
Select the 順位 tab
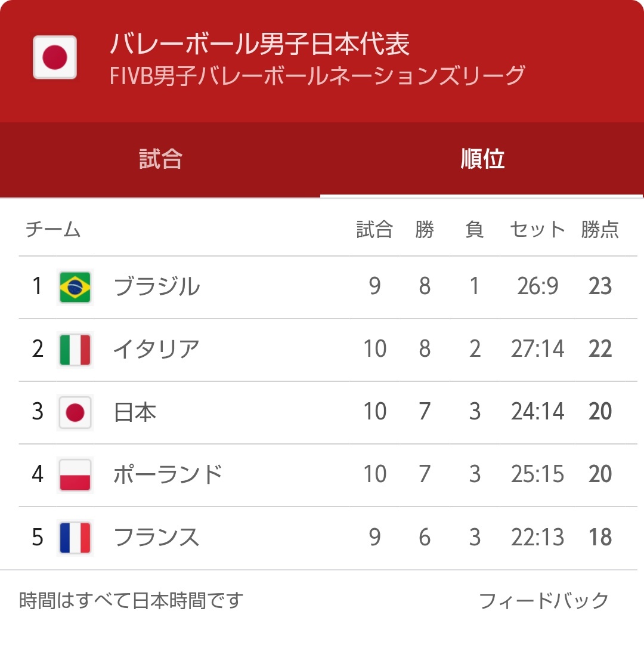pyautogui.click(x=482, y=159)
